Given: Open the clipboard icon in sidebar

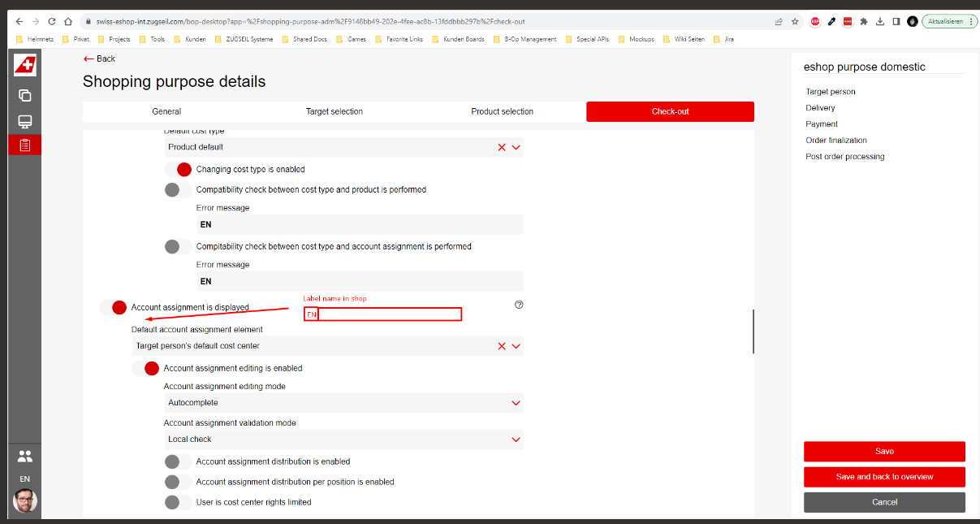Looking at the screenshot, I should (24, 145).
